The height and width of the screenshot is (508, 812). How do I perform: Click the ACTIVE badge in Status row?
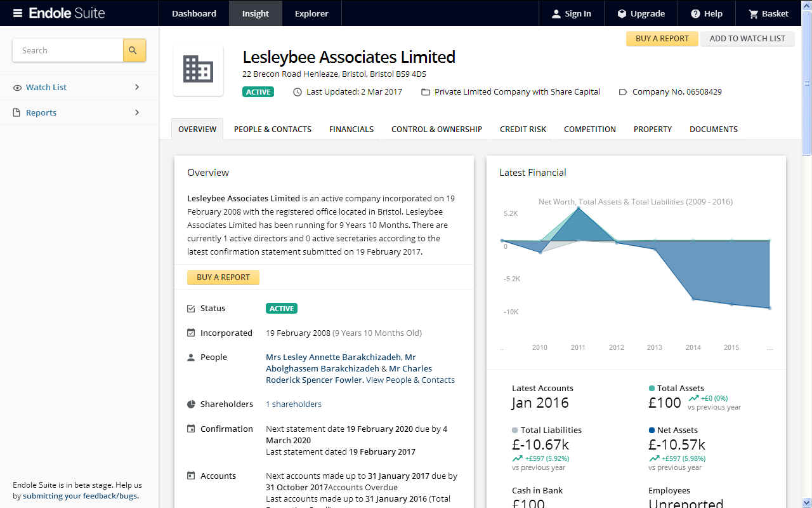[282, 309]
